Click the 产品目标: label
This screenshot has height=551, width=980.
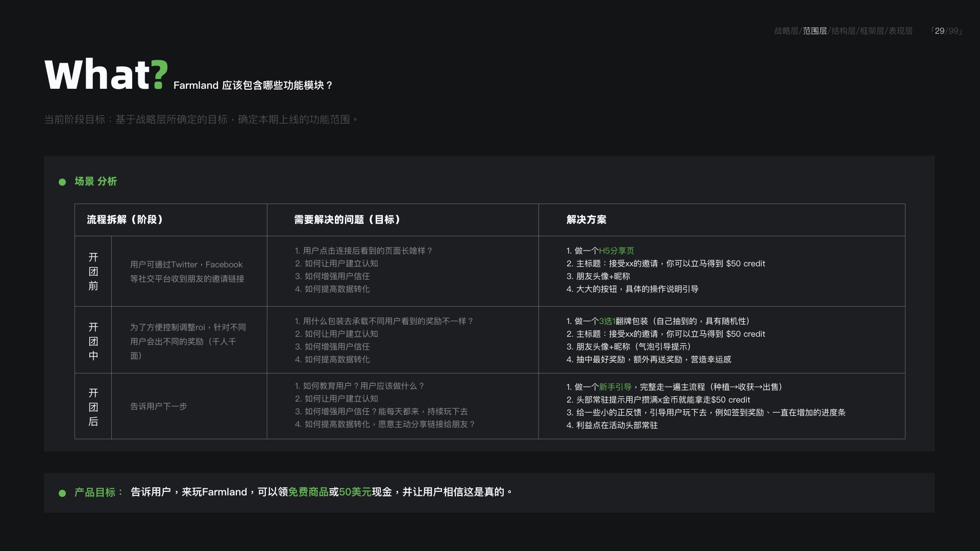[99, 492]
